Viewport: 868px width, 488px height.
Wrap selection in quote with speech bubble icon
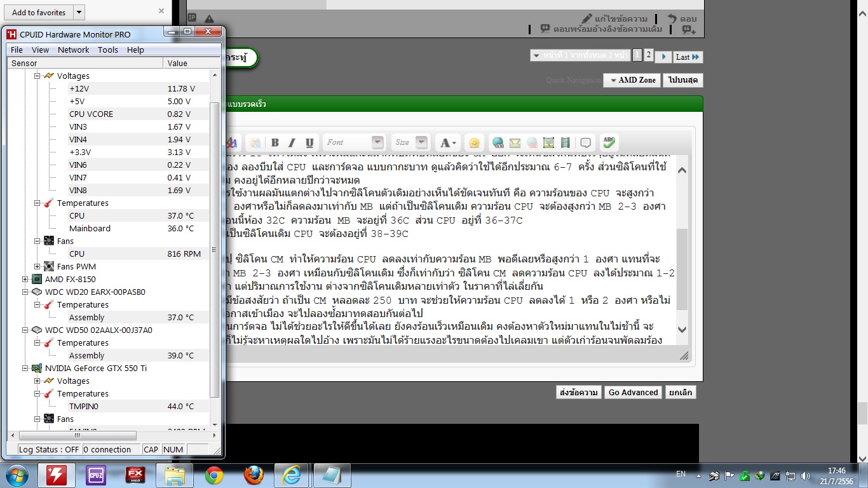(586, 142)
